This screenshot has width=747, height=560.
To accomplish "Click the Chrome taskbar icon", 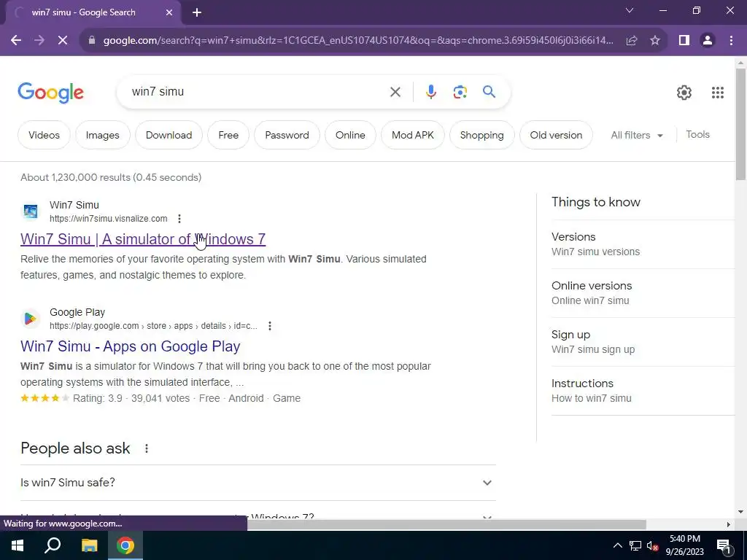I will [x=125, y=545].
